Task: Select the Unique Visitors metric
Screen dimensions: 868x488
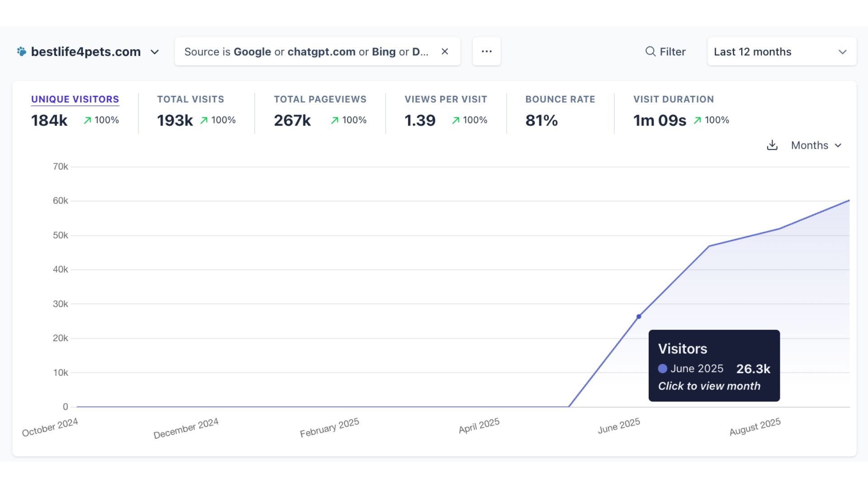Action: (75, 99)
